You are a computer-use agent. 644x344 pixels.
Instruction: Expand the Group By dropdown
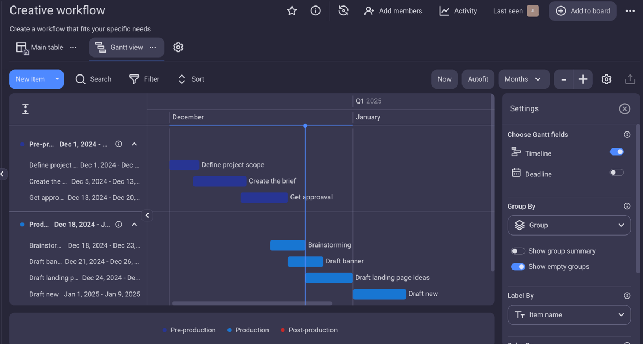[569, 225]
